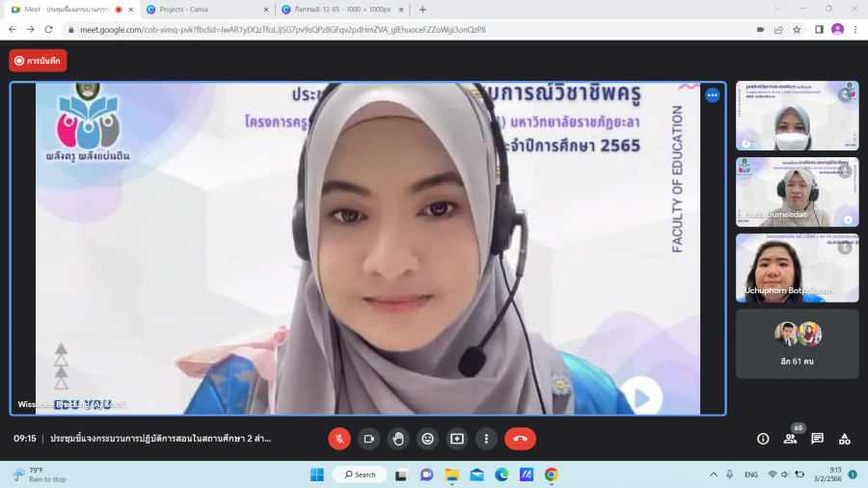Show hidden icons in the system tray
The height and width of the screenshot is (488, 868).
click(x=713, y=474)
